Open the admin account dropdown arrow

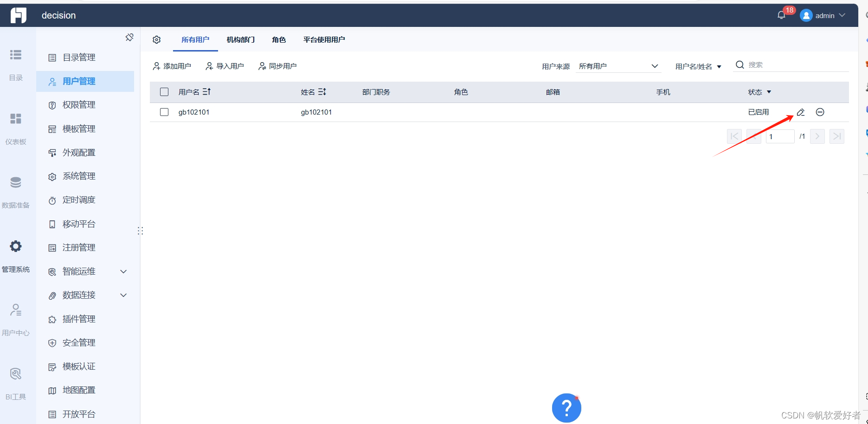point(842,15)
